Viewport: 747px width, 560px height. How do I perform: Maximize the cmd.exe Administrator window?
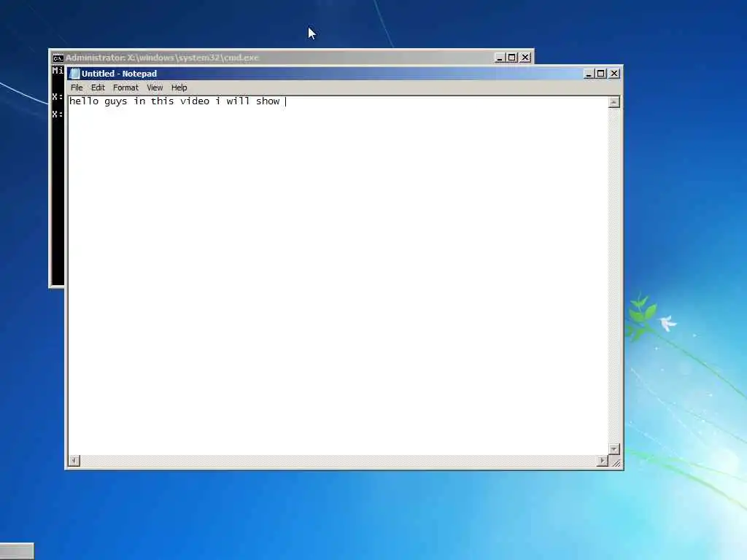coord(511,58)
